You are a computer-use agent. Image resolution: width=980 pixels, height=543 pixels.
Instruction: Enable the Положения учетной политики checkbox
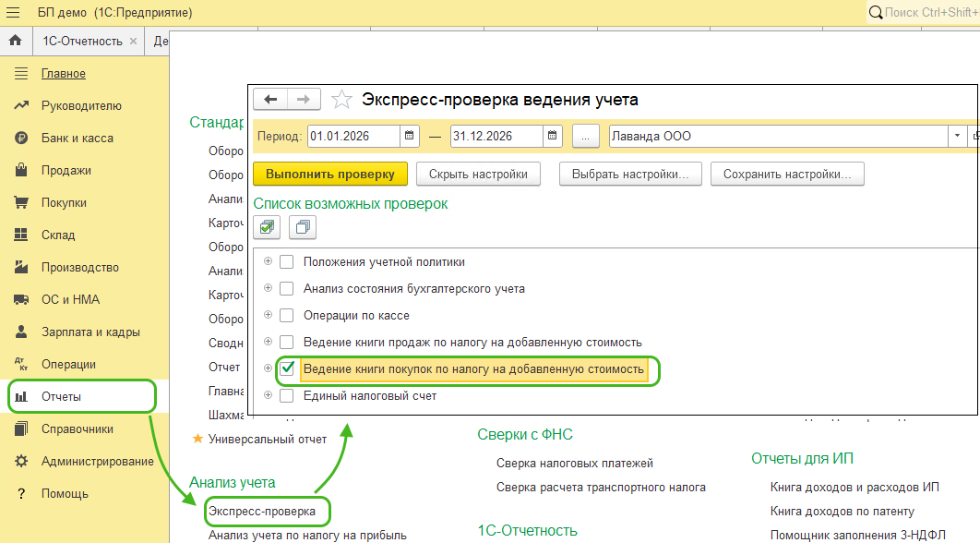pos(287,262)
